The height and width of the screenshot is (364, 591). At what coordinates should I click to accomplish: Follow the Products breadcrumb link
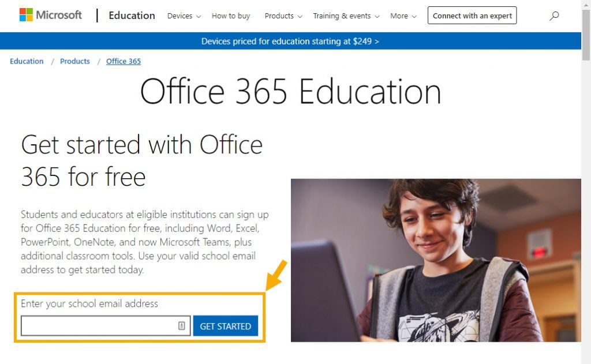(74, 61)
